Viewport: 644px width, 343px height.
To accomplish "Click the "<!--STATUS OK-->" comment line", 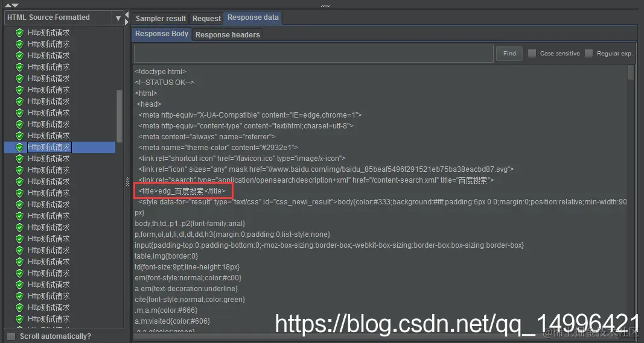I will click(x=164, y=83).
